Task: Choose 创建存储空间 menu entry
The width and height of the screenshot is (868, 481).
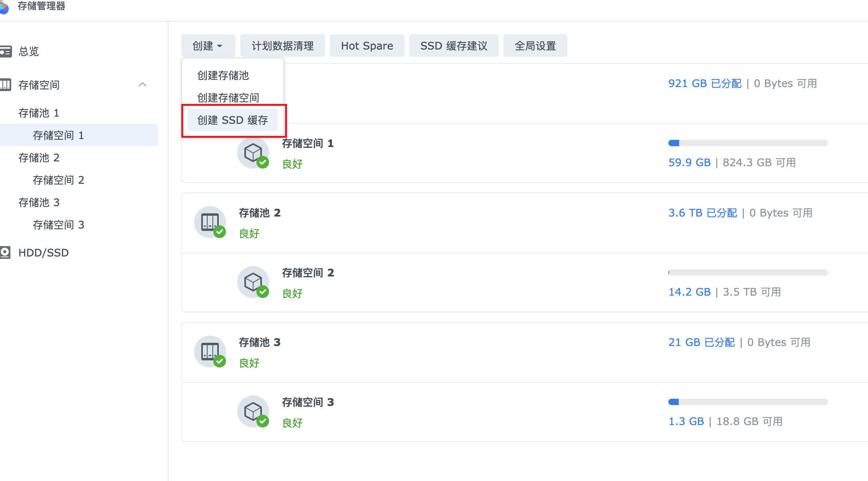Action: tap(228, 98)
